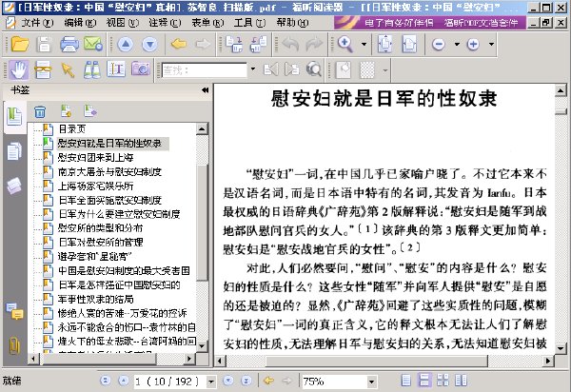Zoom in with the plus circle button
The width and height of the screenshot is (571, 392).
[473, 45]
